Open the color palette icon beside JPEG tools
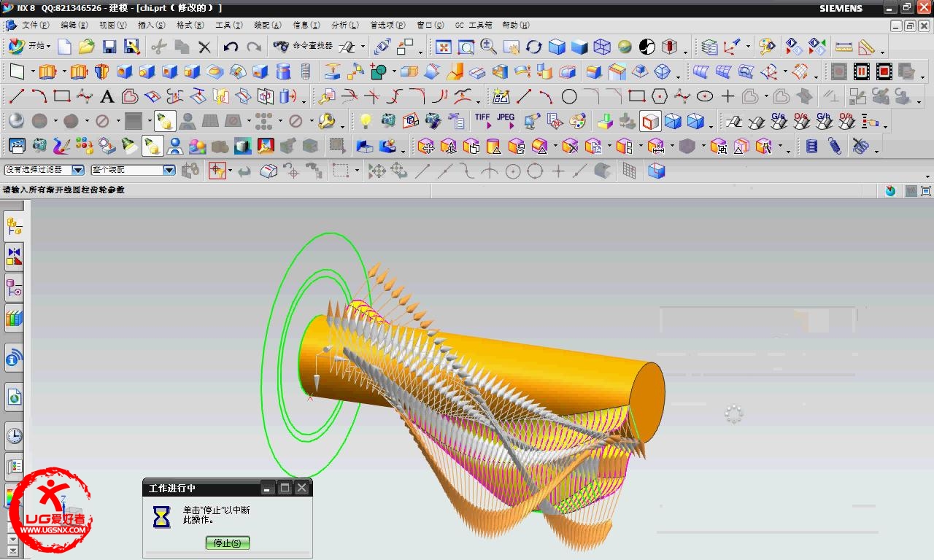934x560 pixels. pos(577,120)
